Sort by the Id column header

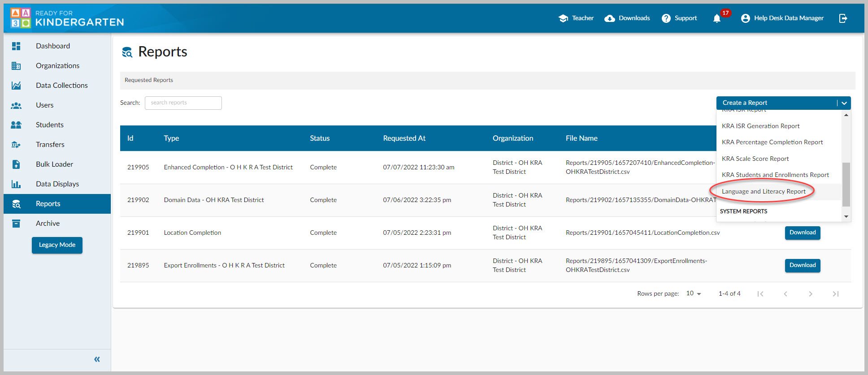[130, 138]
